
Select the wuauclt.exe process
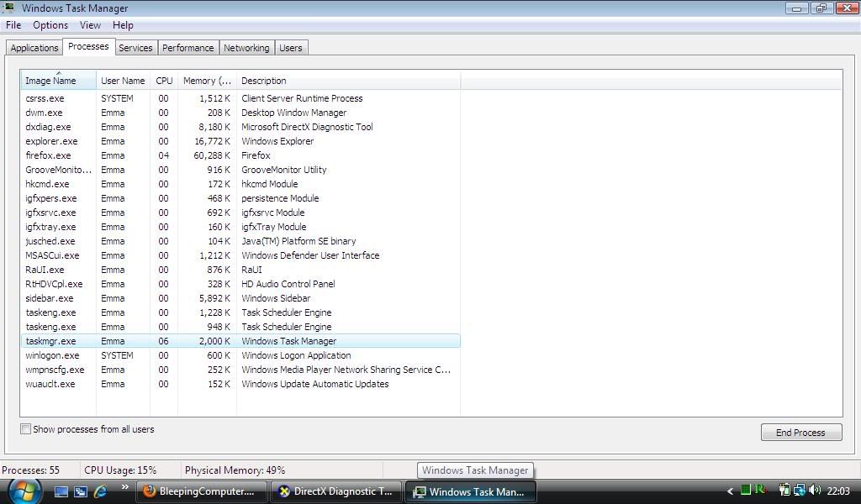point(240,383)
